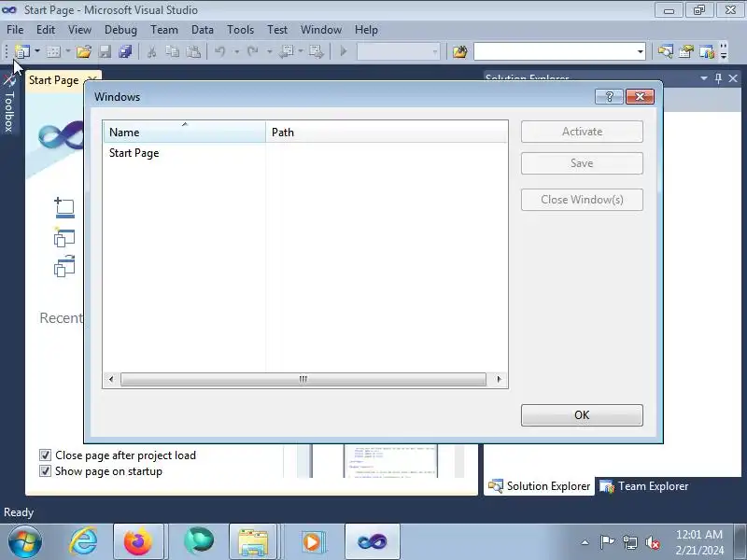This screenshot has height=560, width=747.
Task: Switch to the Solution Explorer bottom tab
Action: [x=540, y=486]
